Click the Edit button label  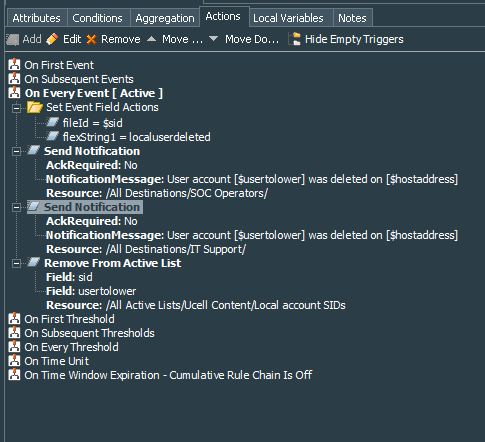pos(72,39)
